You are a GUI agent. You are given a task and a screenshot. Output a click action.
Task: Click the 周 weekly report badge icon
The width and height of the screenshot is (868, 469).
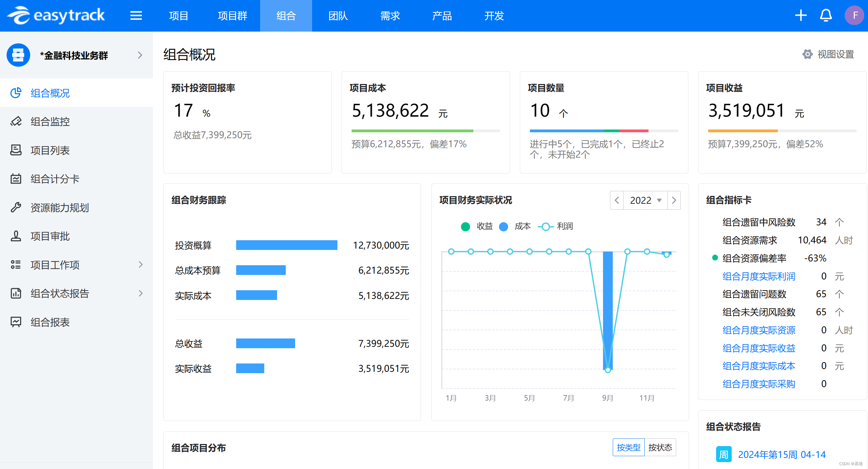click(x=724, y=454)
